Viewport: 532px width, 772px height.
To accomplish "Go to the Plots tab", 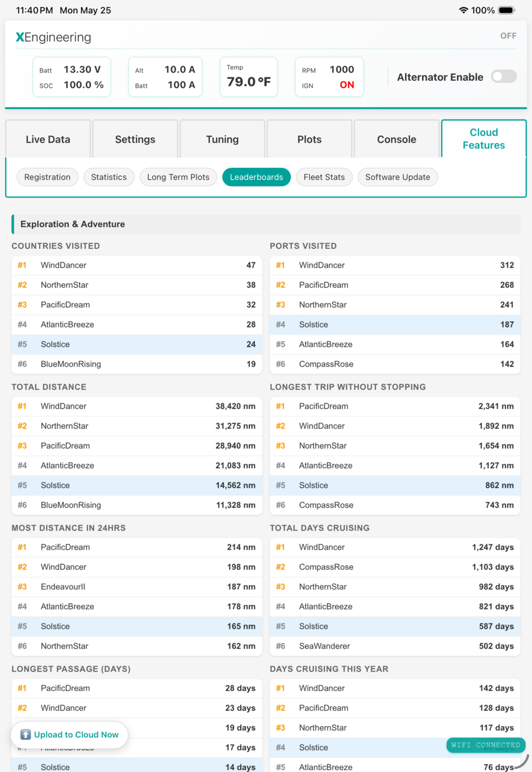I will 310,140.
